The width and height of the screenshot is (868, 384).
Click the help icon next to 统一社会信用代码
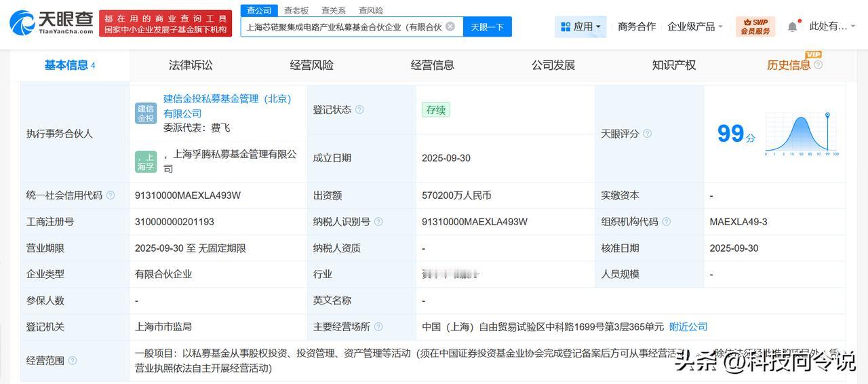pos(111,195)
